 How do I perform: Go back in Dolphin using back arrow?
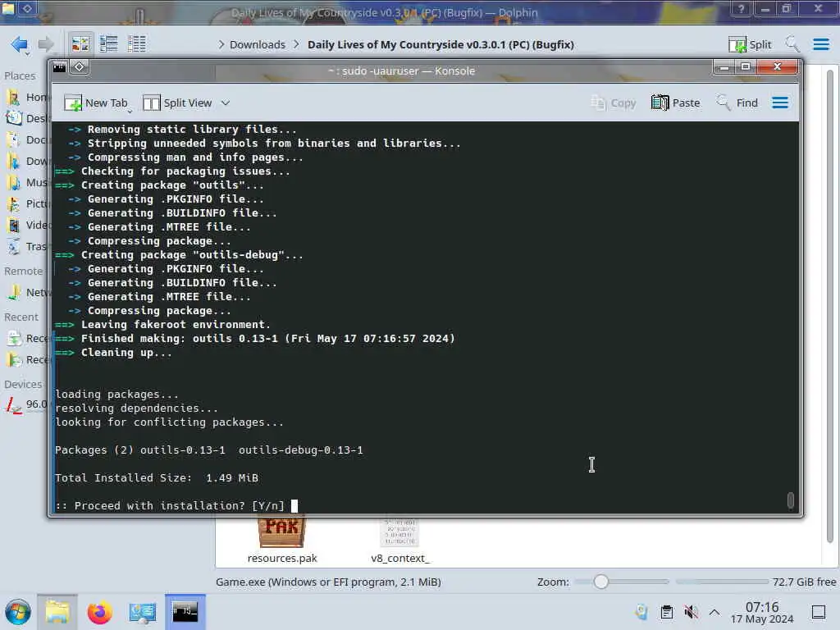click(x=20, y=44)
